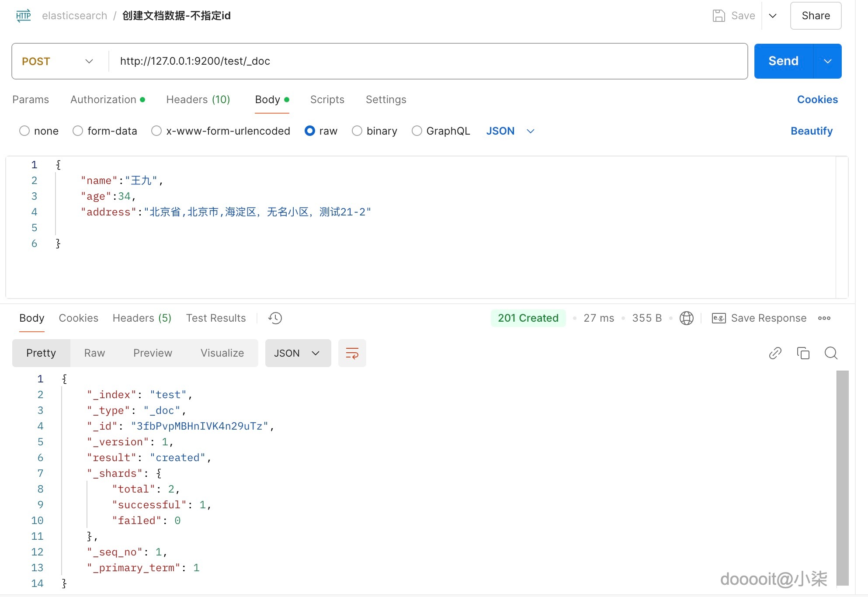This screenshot has height=597, width=868.
Task: Copy response link with chain icon
Action: click(775, 353)
